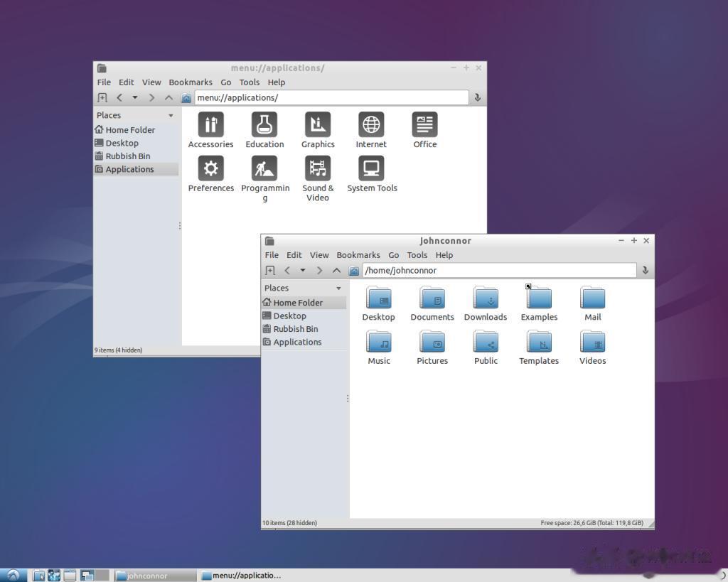Select Desktop in johnconnor sidebar
Viewport: 728px width, 582px height.
304,316
